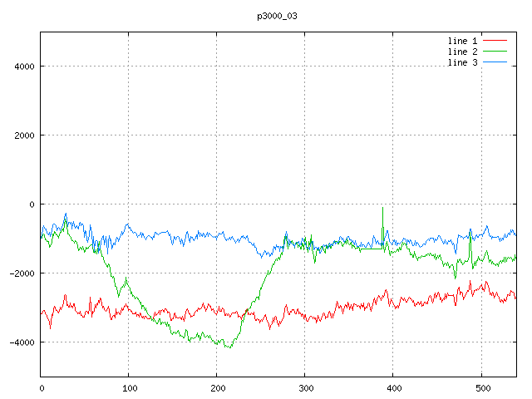Click the tip of the tall green spike

point(382,208)
